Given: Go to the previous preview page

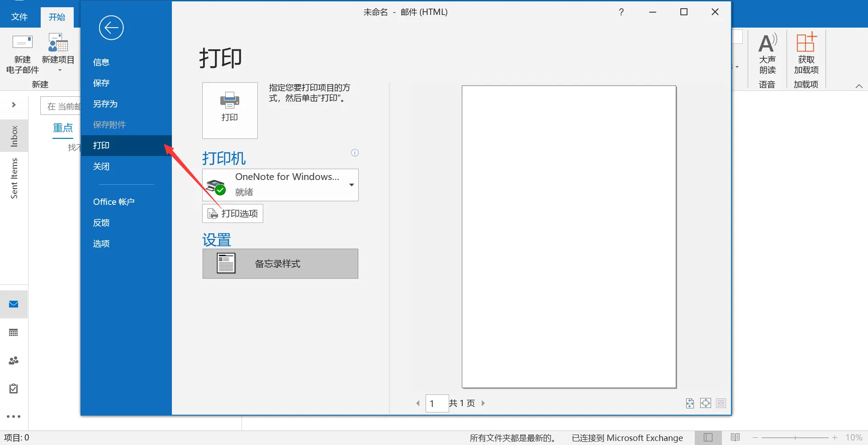Looking at the screenshot, I should point(418,403).
